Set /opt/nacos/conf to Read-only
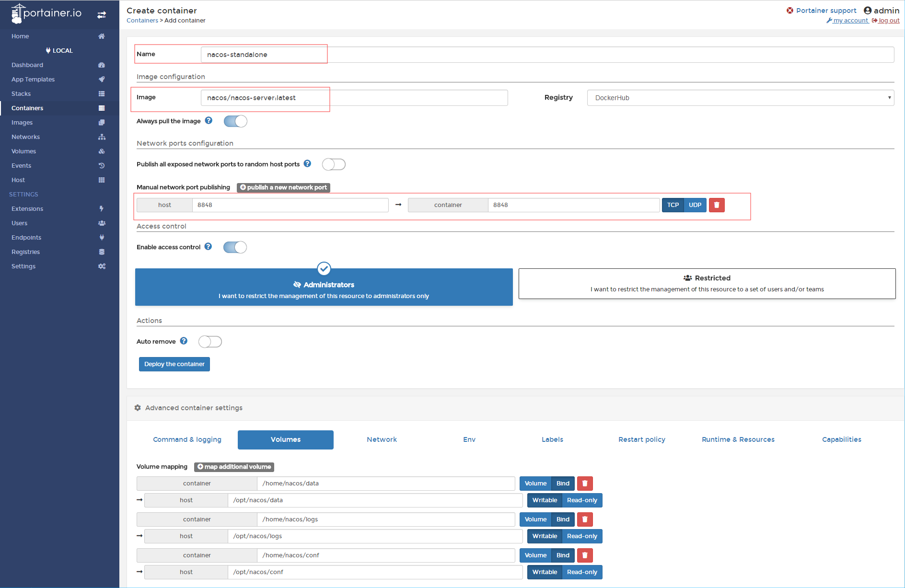 pos(582,572)
